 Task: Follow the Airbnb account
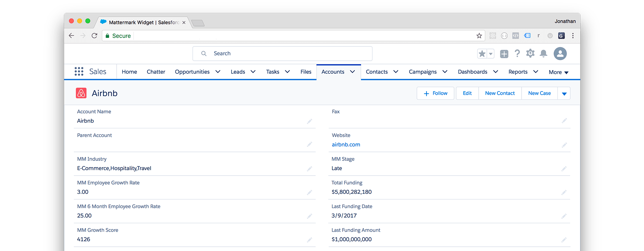(x=435, y=93)
